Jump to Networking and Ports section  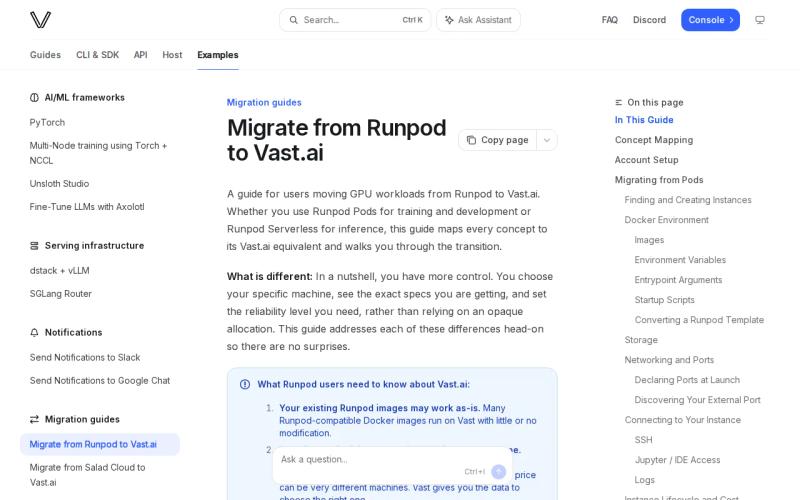click(669, 360)
